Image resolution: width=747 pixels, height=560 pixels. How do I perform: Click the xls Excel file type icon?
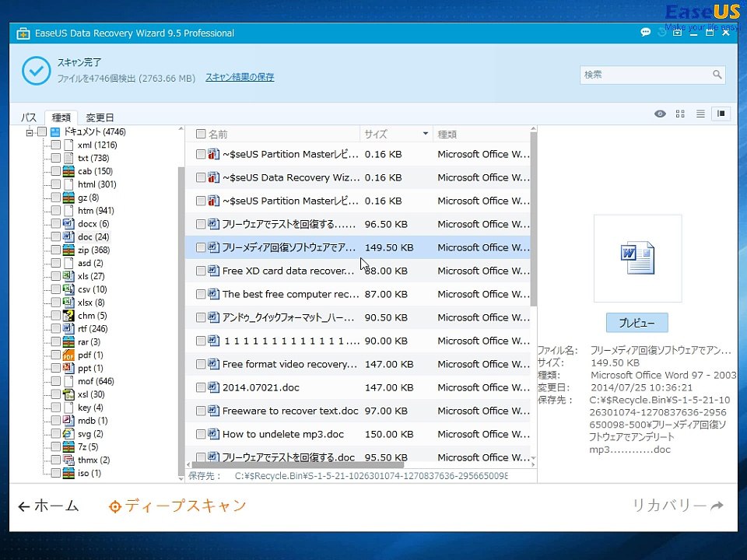click(x=68, y=275)
